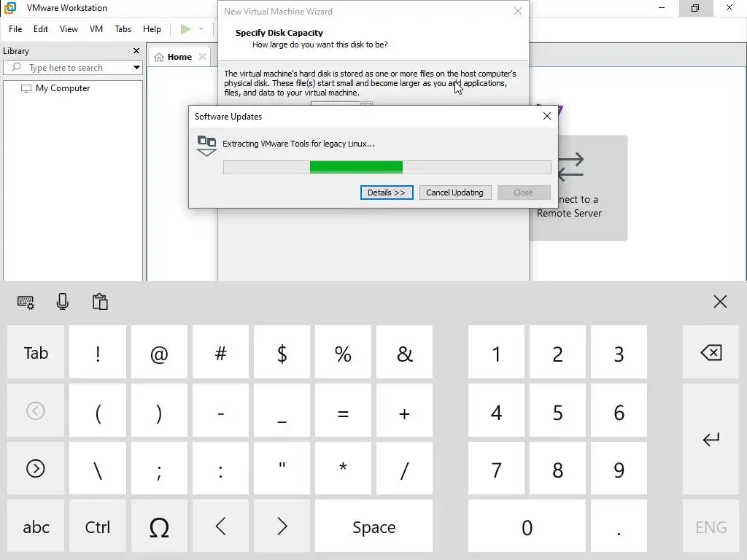Restore down the VMware Workstation window
Viewport: 747px width, 560px height.
coord(695,7)
